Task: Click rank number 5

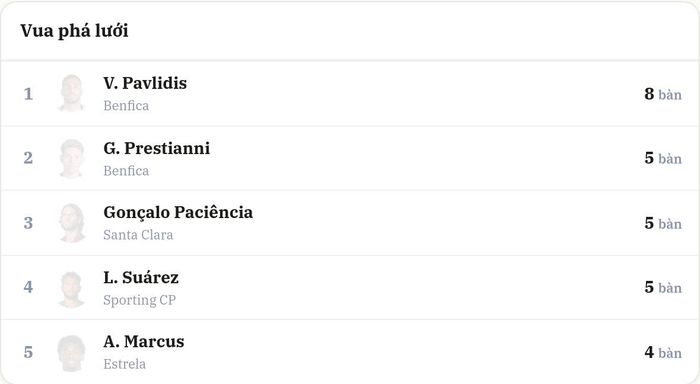Action: [x=28, y=352]
